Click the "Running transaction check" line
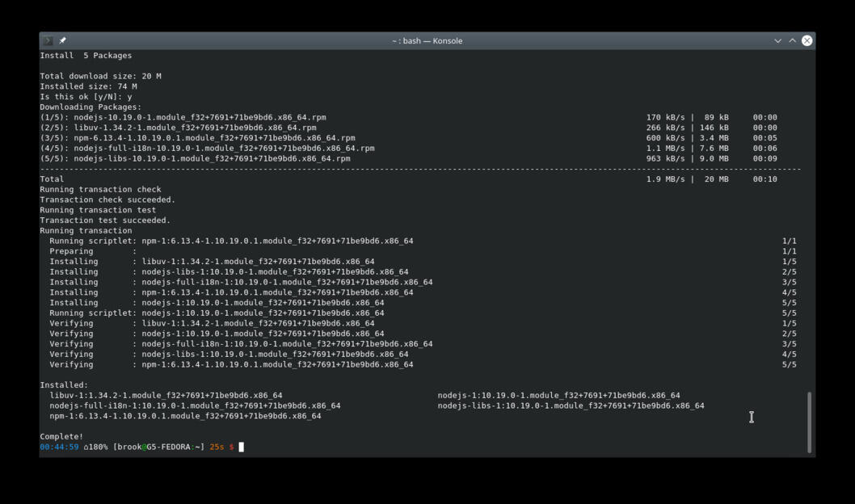 point(100,190)
